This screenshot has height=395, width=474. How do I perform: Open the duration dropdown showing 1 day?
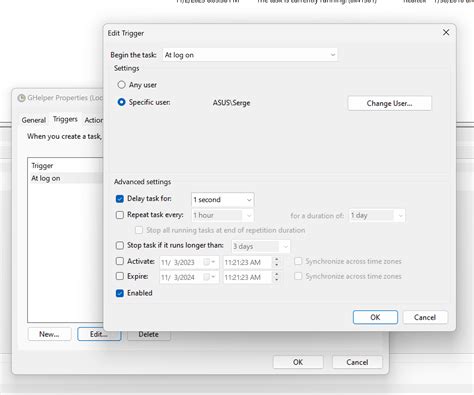377,216
